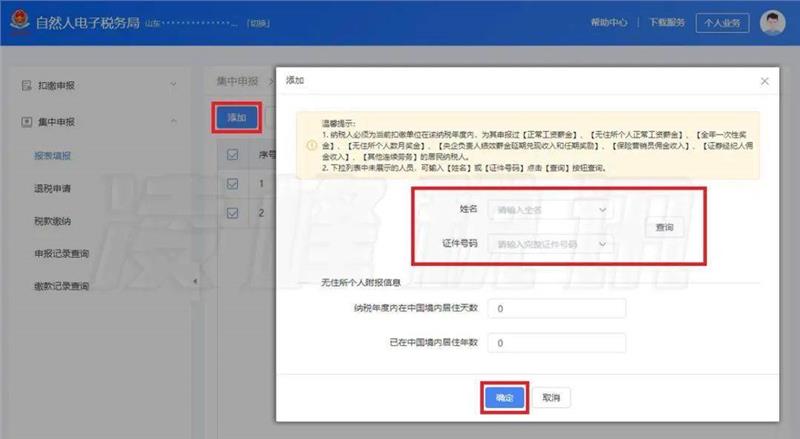Open the user avatar profile menu
800x439 pixels.
coord(773,22)
